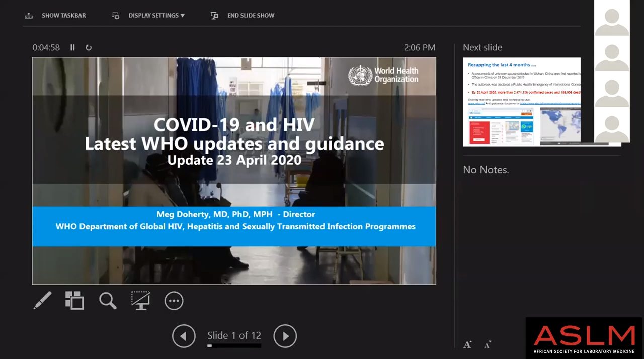This screenshot has width=644, height=359.
Task: Open the Display Settings dropdown
Action: tap(148, 16)
